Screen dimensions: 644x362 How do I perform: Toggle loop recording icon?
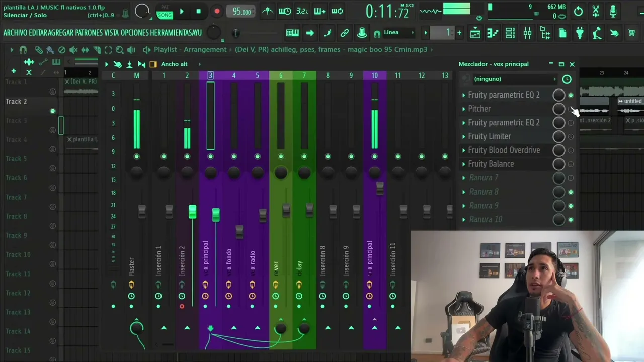(337, 11)
